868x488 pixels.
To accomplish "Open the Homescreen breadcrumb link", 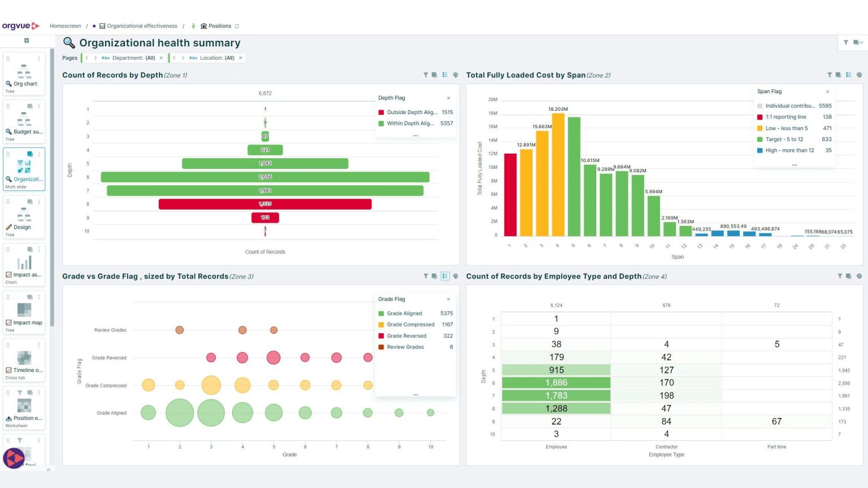I will pos(65,25).
